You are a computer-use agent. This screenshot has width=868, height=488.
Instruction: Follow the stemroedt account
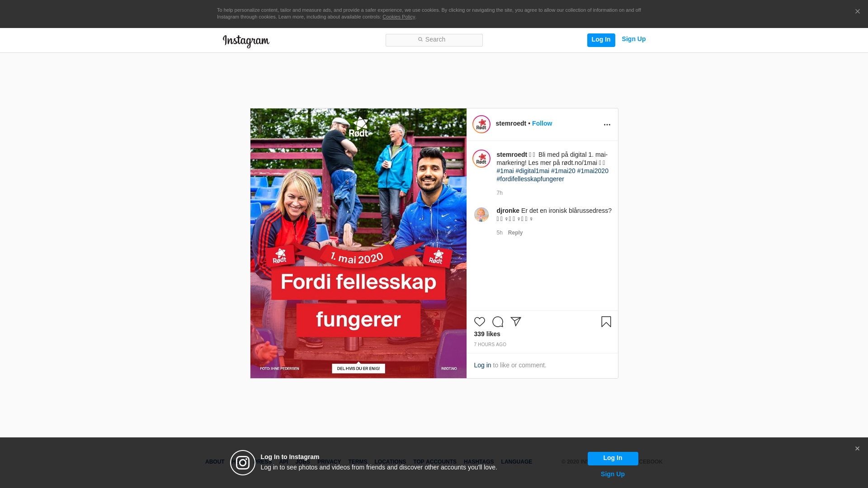(x=542, y=123)
